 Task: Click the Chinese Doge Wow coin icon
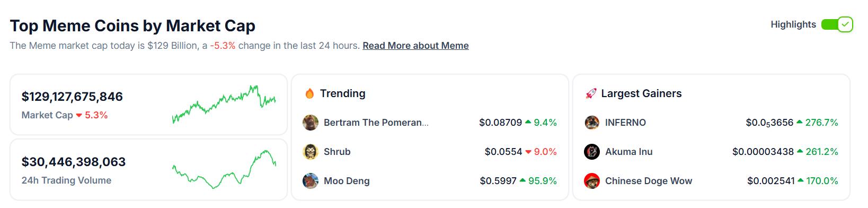[x=592, y=181]
